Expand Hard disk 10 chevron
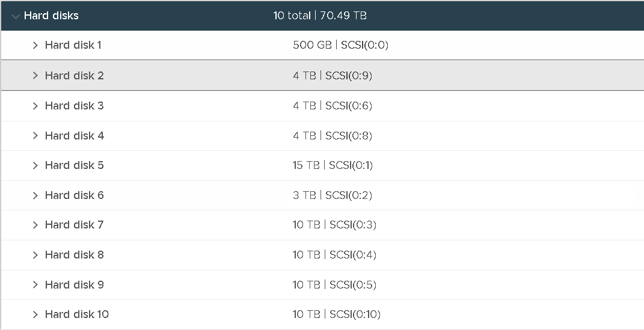Image resolution: width=644 pixels, height=330 pixels. click(35, 314)
